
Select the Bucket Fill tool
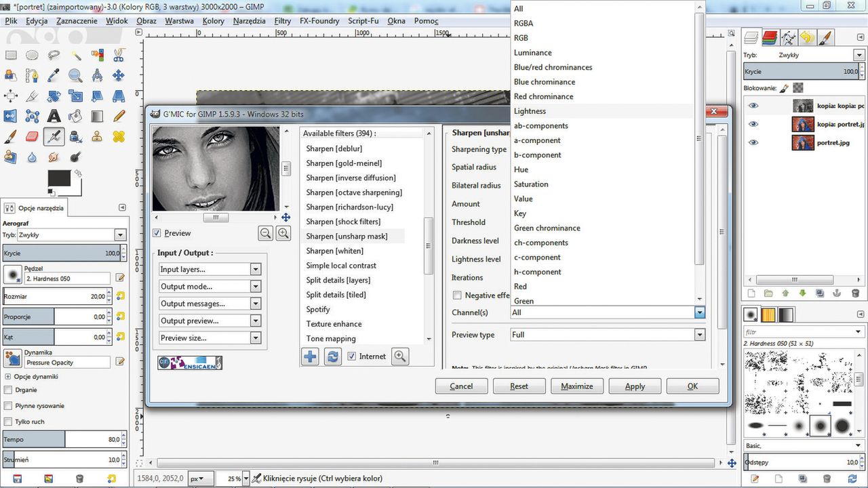click(x=75, y=116)
